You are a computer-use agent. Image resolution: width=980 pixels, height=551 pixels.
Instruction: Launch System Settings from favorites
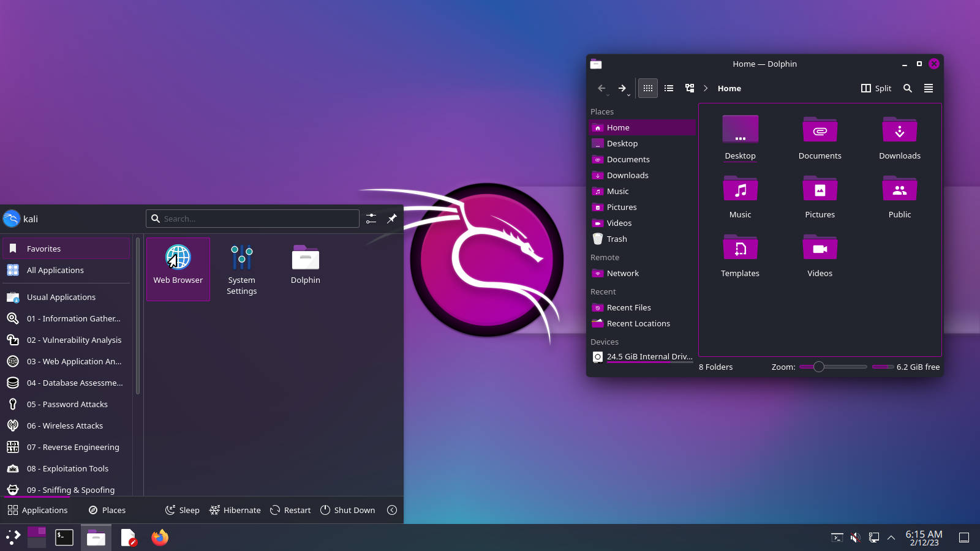pos(241,269)
